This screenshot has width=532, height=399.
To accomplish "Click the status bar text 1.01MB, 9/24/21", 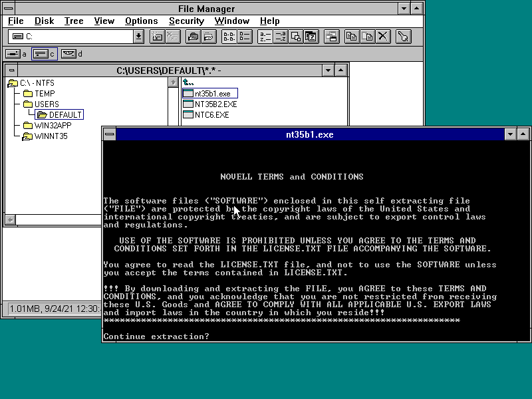I will click(x=55, y=309).
